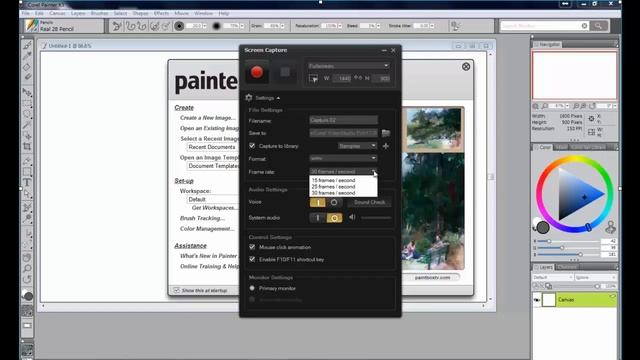This screenshot has height=360, width=640.
Task: Select 25 frames / second option
Action: 333,187
